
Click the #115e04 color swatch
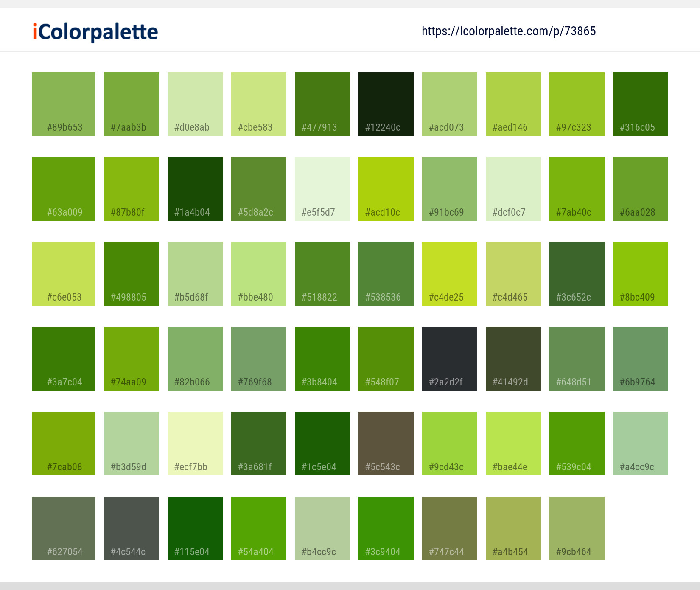(195, 528)
